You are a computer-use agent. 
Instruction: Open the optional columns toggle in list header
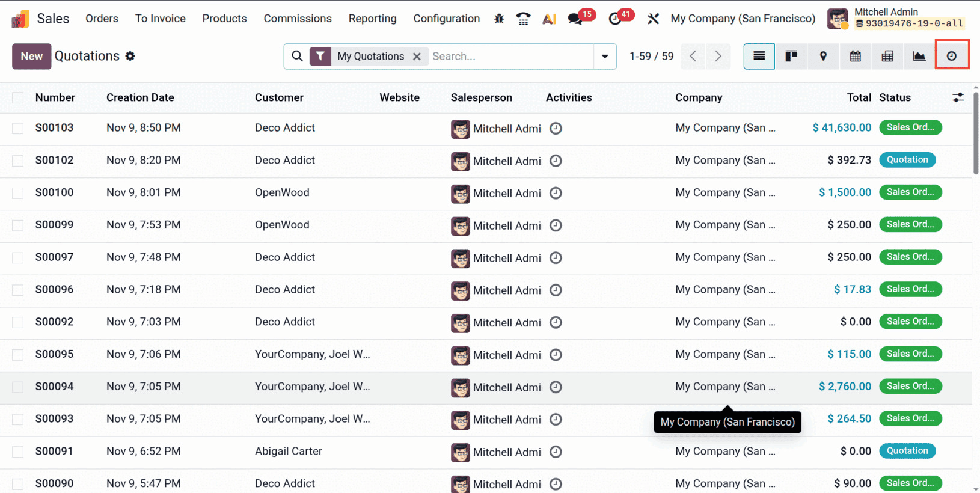click(x=958, y=97)
